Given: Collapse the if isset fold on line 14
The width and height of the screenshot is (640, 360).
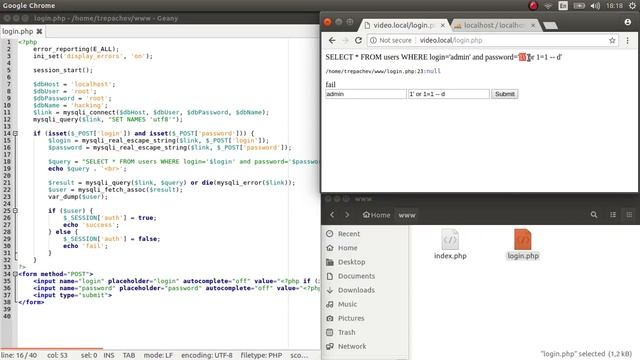Looking at the screenshot, I should pyautogui.click(x=15, y=133).
